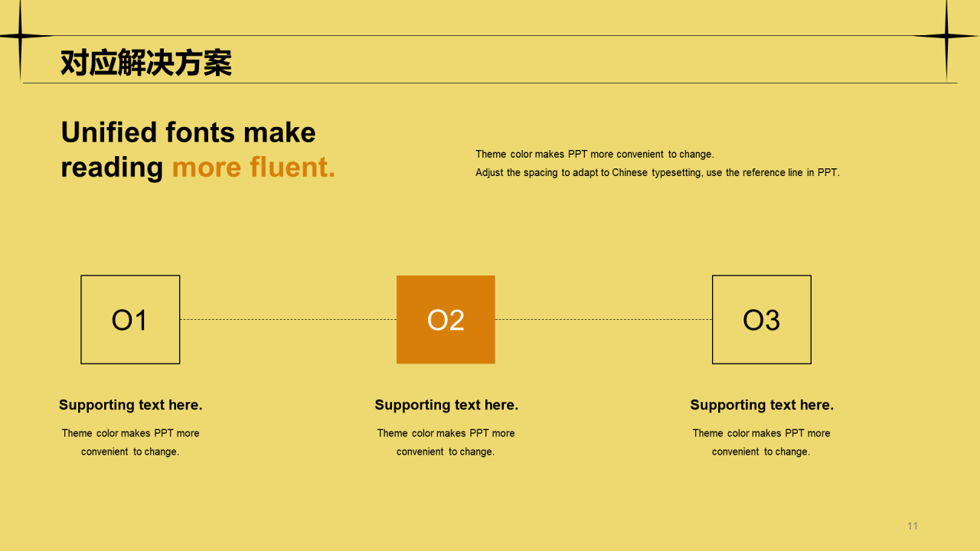Viewport: 980px width, 551px height.
Task: Select the description text below O2 heading
Action: pos(446,442)
